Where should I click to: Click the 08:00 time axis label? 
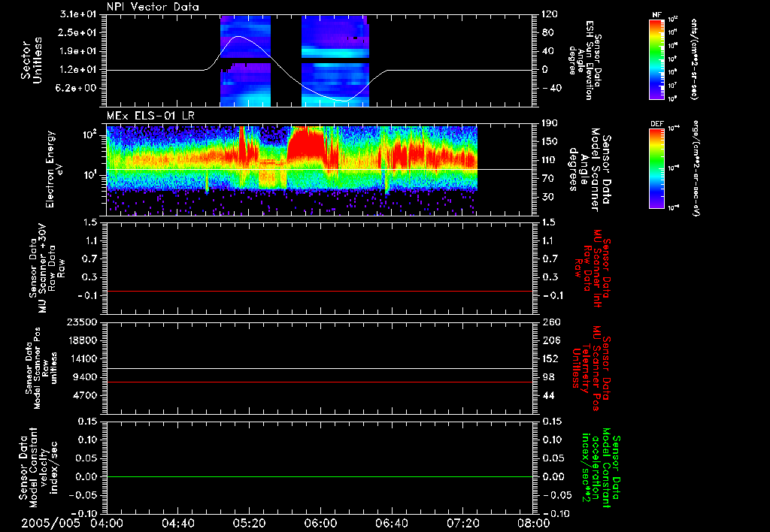pyautogui.click(x=535, y=522)
